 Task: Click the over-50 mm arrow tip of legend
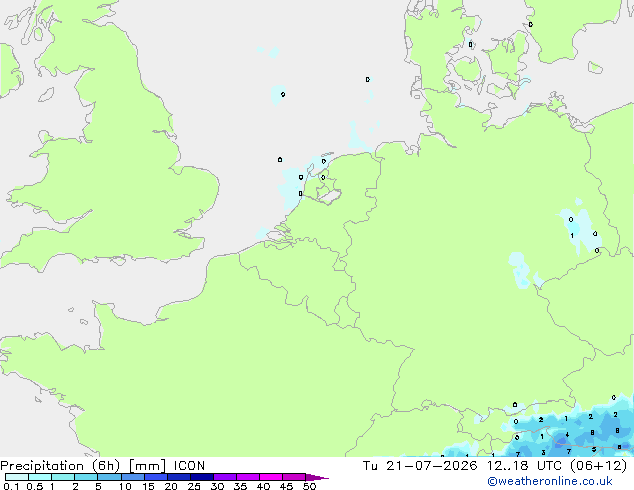(317, 477)
